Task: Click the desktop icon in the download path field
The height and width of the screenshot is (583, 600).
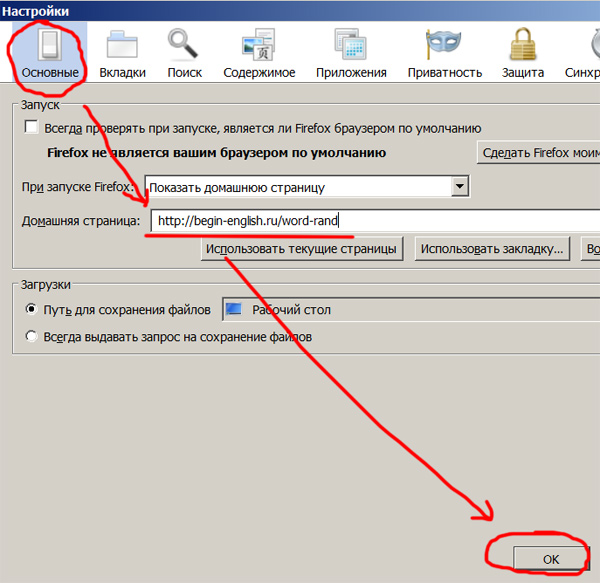Action: click(x=233, y=310)
